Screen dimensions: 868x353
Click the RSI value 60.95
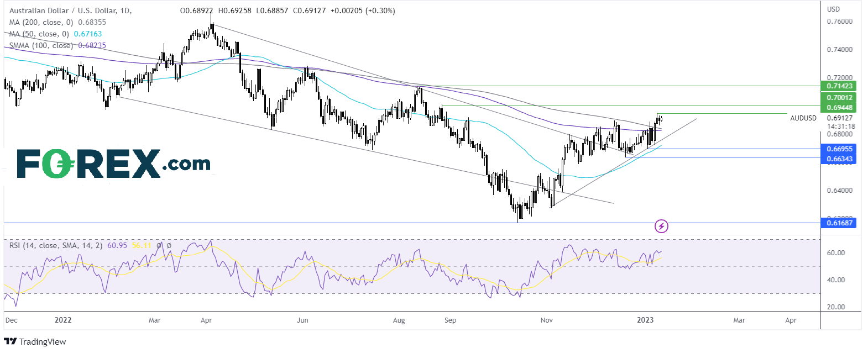pyautogui.click(x=117, y=245)
